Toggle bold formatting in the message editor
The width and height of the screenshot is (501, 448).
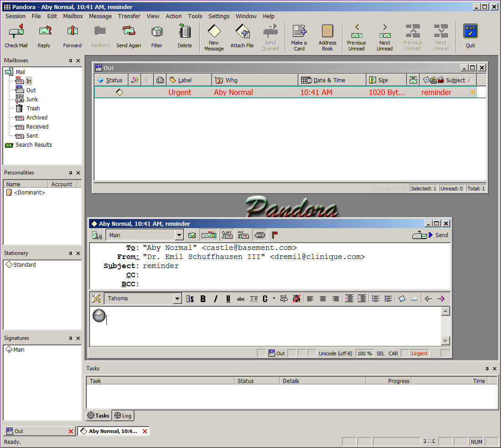point(203,299)
